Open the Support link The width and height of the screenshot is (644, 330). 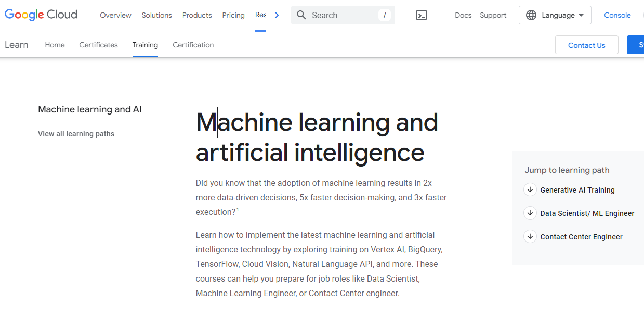tap(493, 16)
